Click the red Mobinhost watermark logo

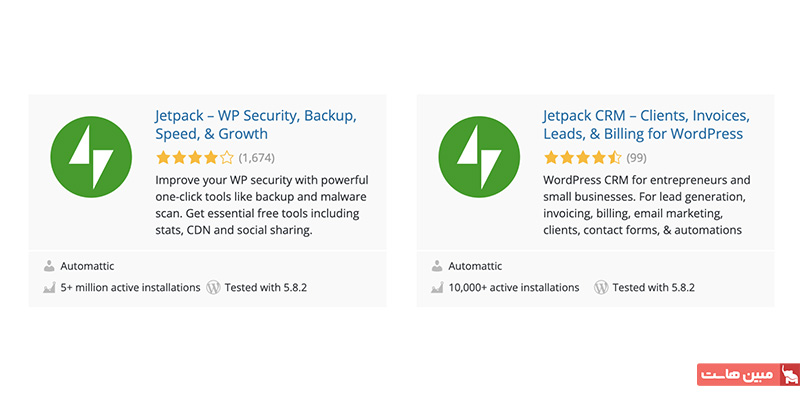coord(748,374)
